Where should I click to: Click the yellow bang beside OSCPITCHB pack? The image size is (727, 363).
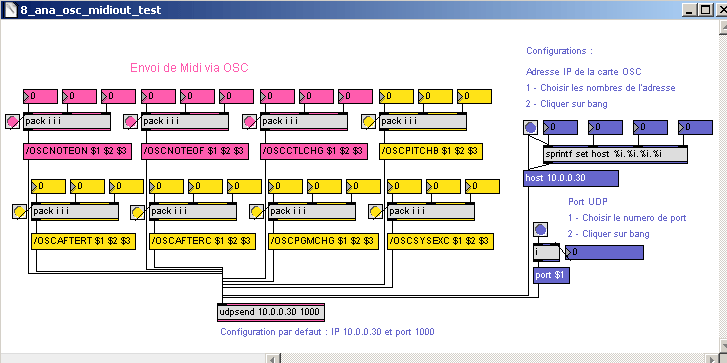point(369,121)
